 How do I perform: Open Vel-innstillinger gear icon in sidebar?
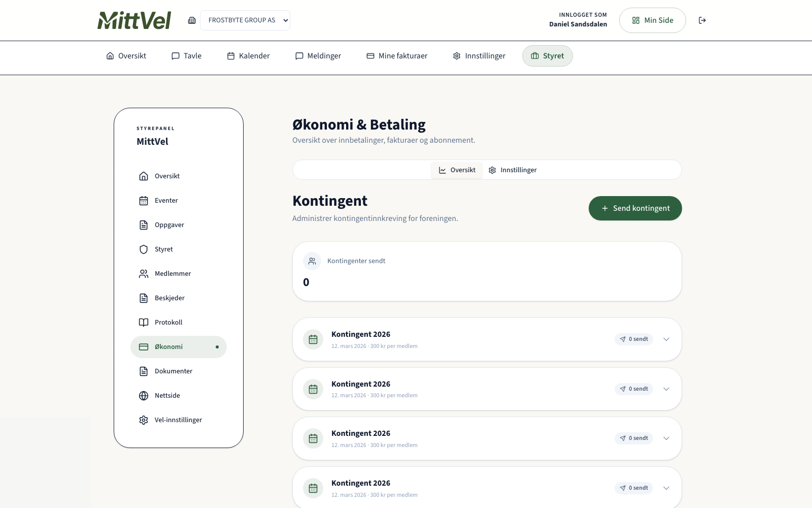(x=144, y=420)
